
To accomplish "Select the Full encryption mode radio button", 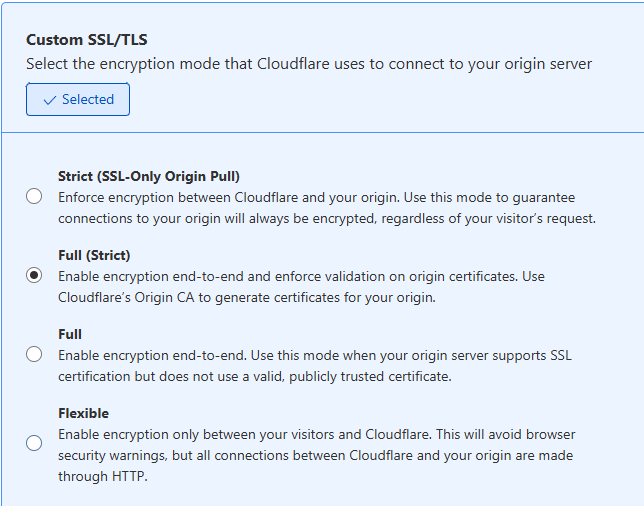I will pos(34,354).
